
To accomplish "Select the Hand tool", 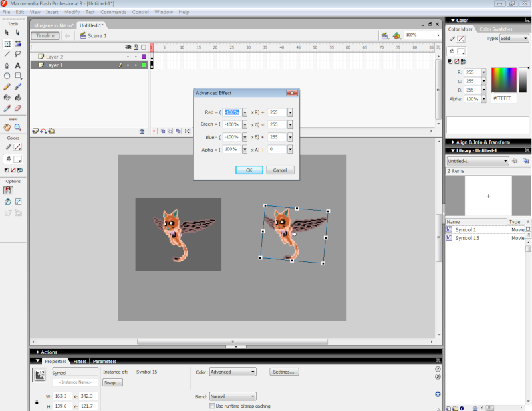I will 7,128.
